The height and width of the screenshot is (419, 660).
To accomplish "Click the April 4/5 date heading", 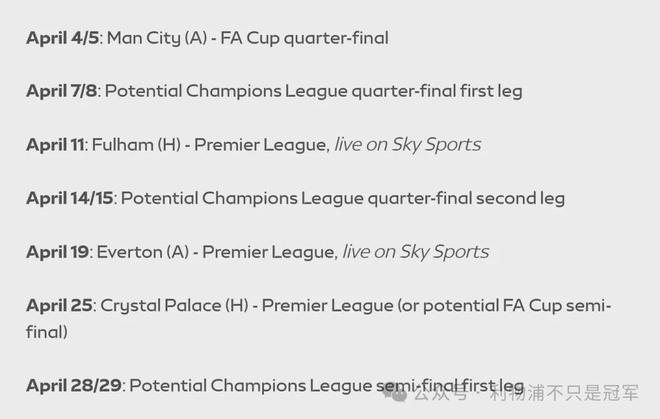I will (63, 38).
